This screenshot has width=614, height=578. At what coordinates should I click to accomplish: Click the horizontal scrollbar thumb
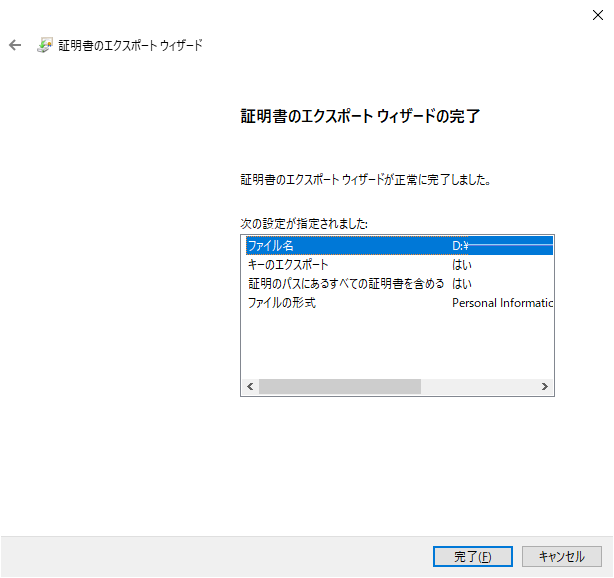pos(340,387)
